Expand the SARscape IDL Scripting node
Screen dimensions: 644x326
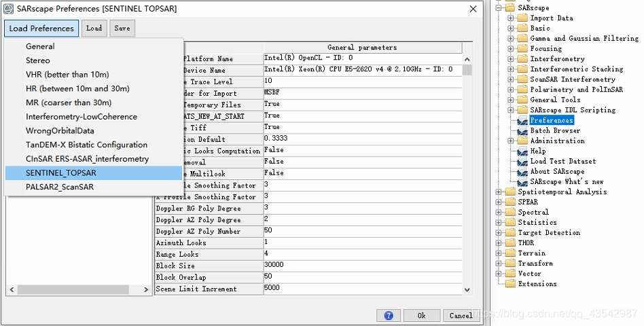[511, 111]
